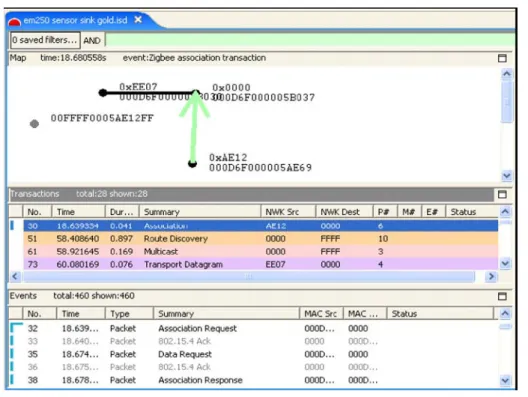
Task: Sort Events by No. column
Action: pyautogui.click(x=39, y=314)
